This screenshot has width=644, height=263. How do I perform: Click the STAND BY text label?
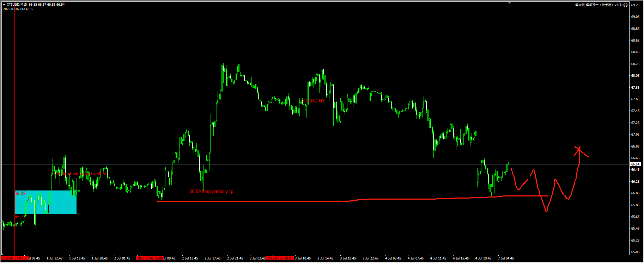[314, 101]
